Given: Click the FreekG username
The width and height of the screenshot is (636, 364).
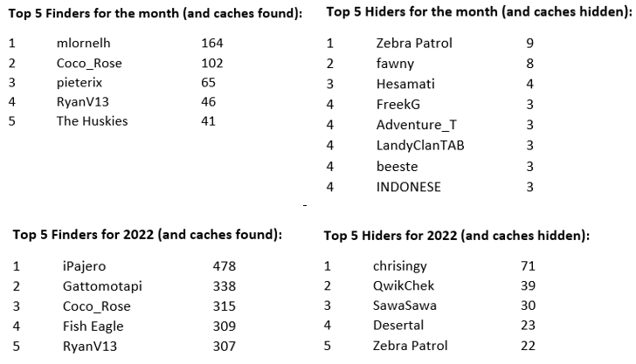Looking at the screenshot, I should click(397, 105).
